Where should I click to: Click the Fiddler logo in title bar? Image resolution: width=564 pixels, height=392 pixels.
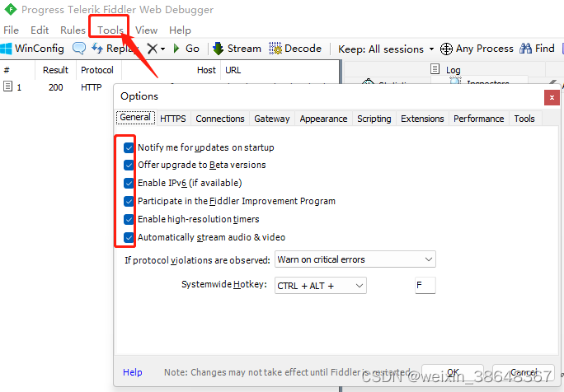(11, 9)
